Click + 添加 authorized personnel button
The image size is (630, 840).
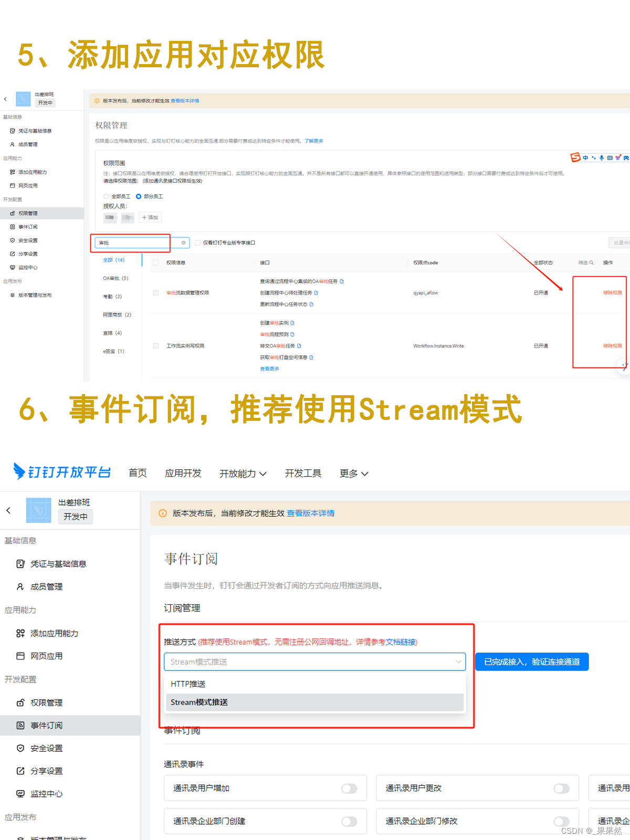tap(150, 217)
